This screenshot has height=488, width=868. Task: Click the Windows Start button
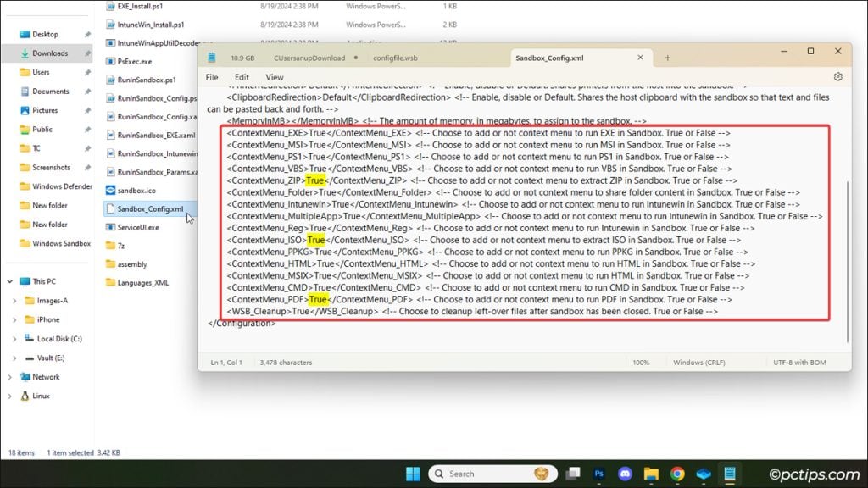[413, 474]
